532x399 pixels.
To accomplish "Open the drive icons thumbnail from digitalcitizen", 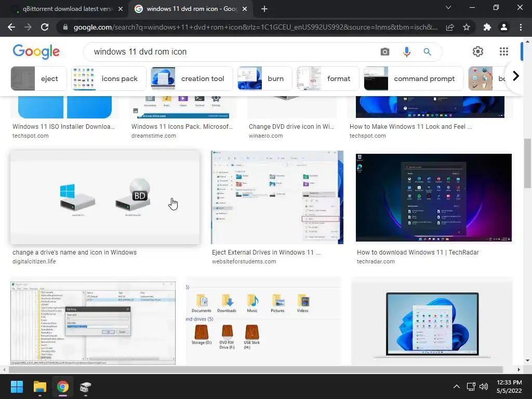I will click(x=105, y=197).
